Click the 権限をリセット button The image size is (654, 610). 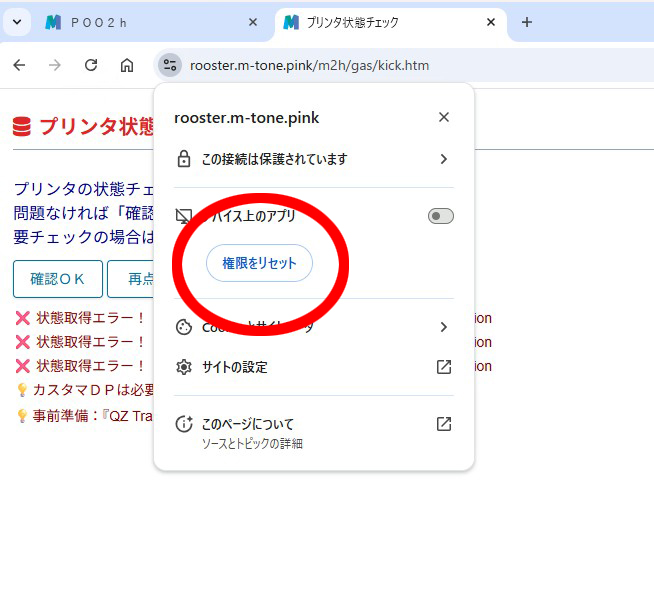tap(259, 263)
